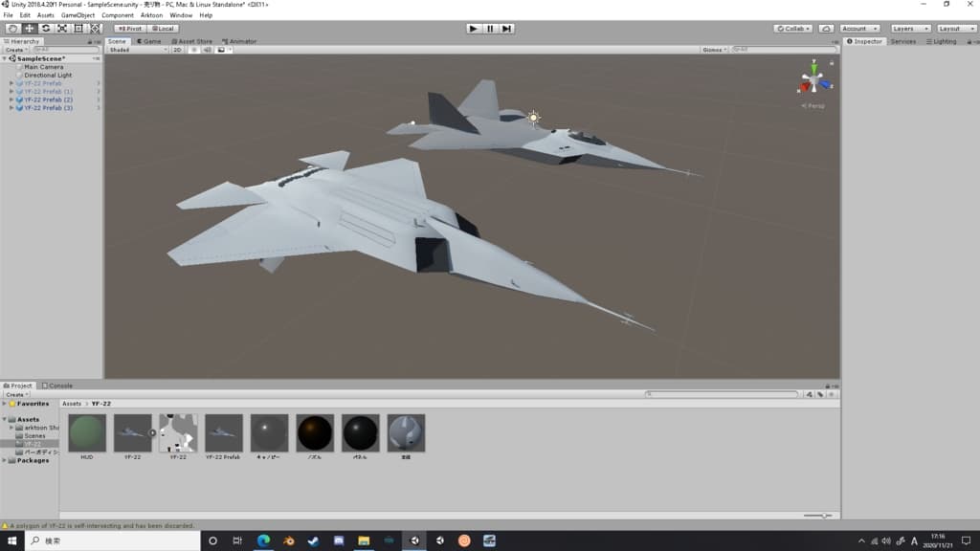The height and width of the screenshot is (551, 980).
Task: Select the HUD material thumbnail
Action: coord(87,433)
